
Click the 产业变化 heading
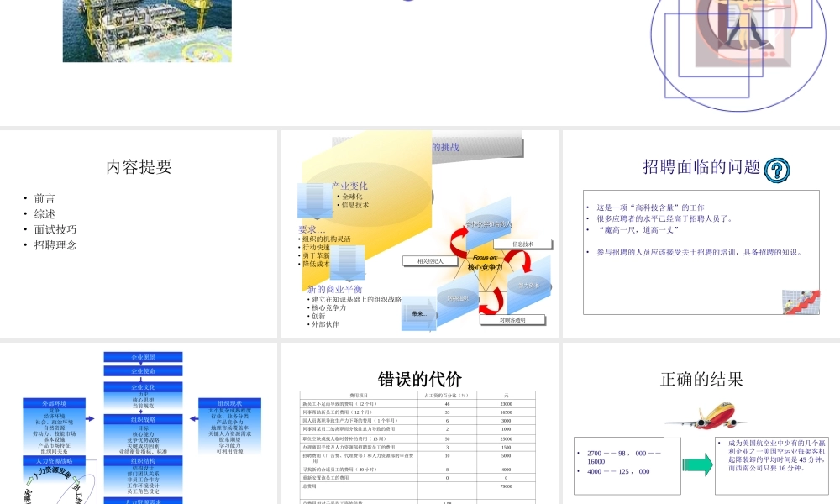349,186
